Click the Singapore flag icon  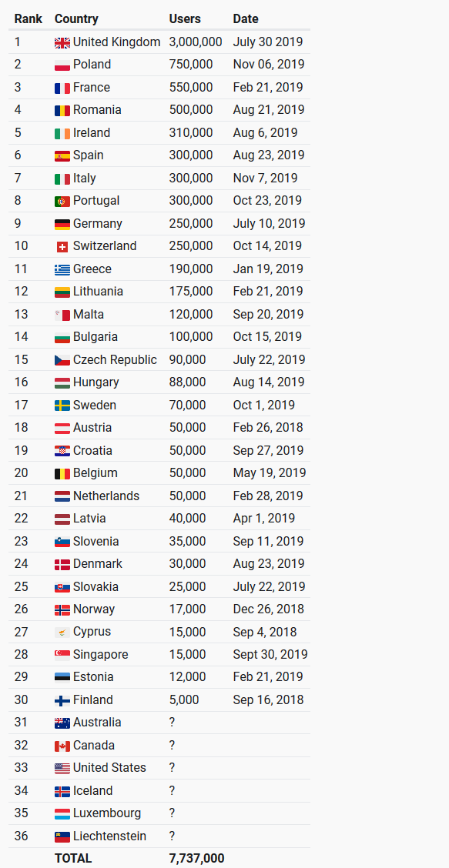point(62,656)
